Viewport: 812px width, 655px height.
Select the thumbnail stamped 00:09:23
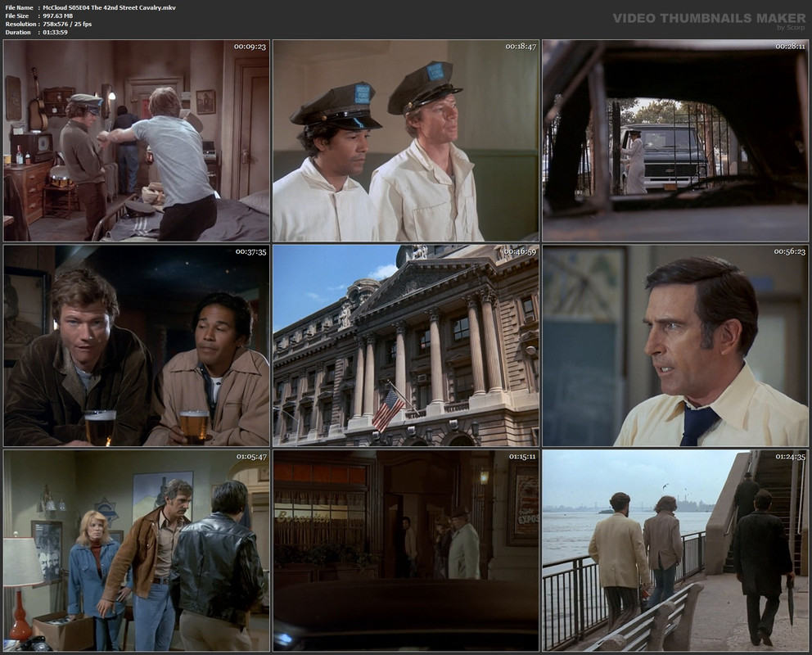(x=136, y=141)
